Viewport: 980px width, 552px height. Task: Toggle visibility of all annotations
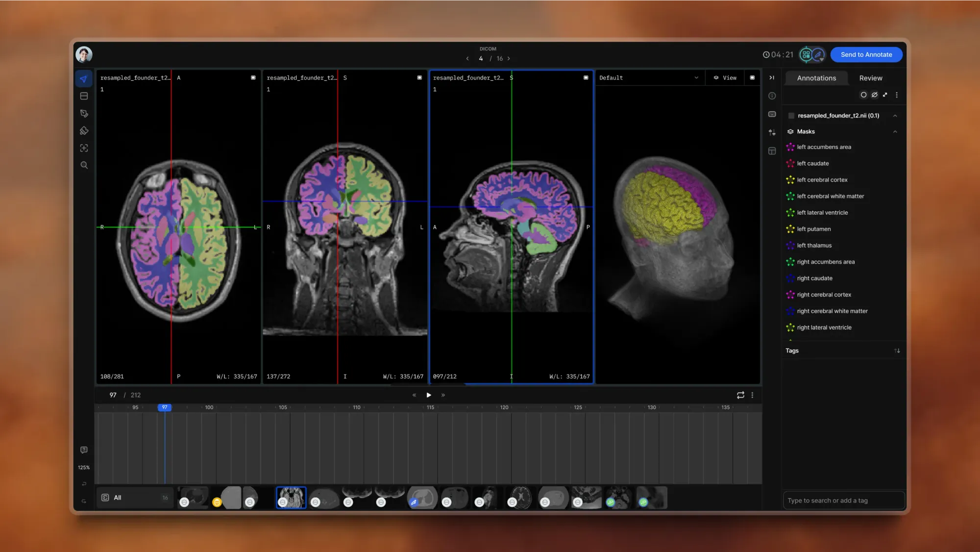875,95
